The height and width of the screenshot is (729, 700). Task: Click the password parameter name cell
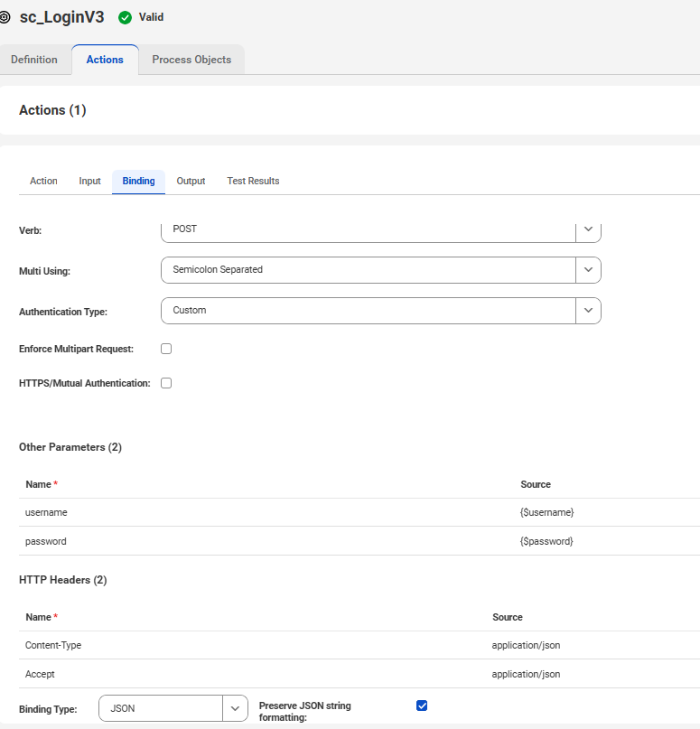(x=45, y=541)
